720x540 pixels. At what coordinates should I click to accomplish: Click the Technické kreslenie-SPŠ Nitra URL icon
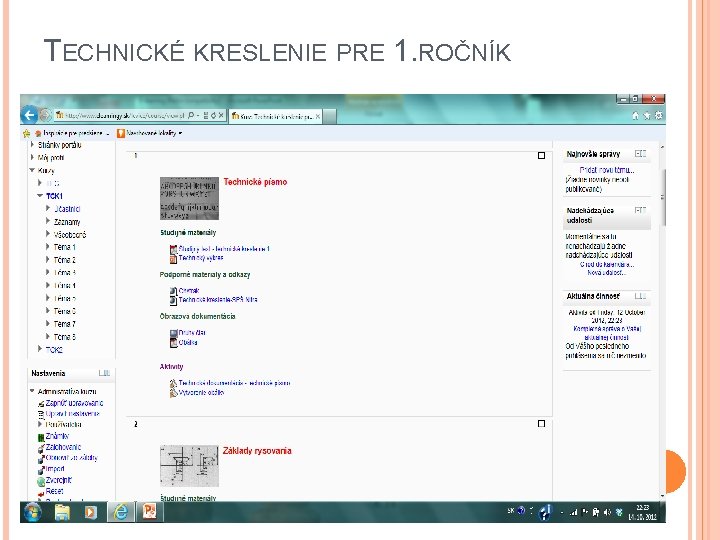pos(173,300)
